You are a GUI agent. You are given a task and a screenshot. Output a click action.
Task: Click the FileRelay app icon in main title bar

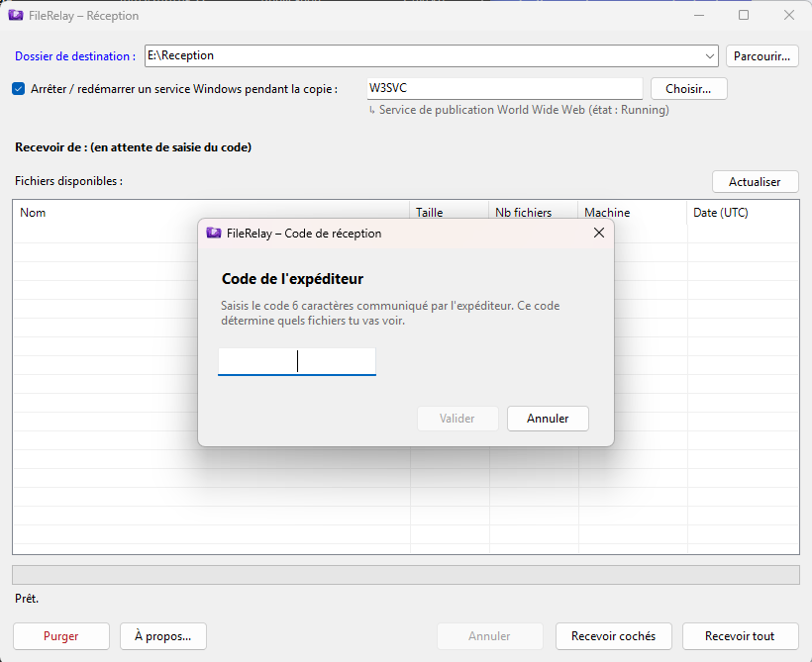pyautogui.click(x=16, y=16)
